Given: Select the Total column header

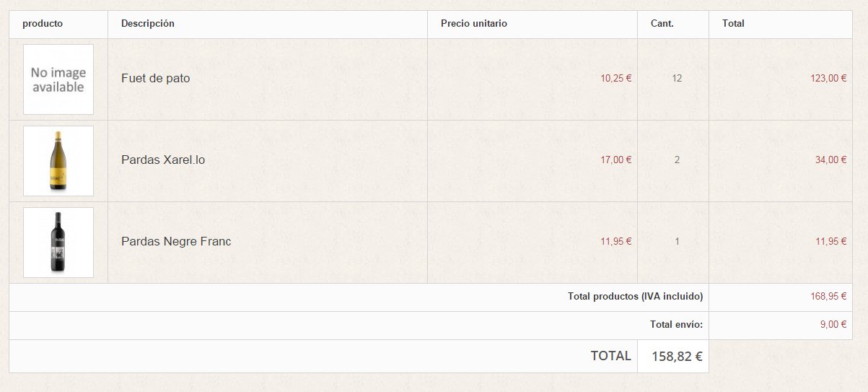Looking at the screenshot, I should pyautogui.click(x=733, y=24).
